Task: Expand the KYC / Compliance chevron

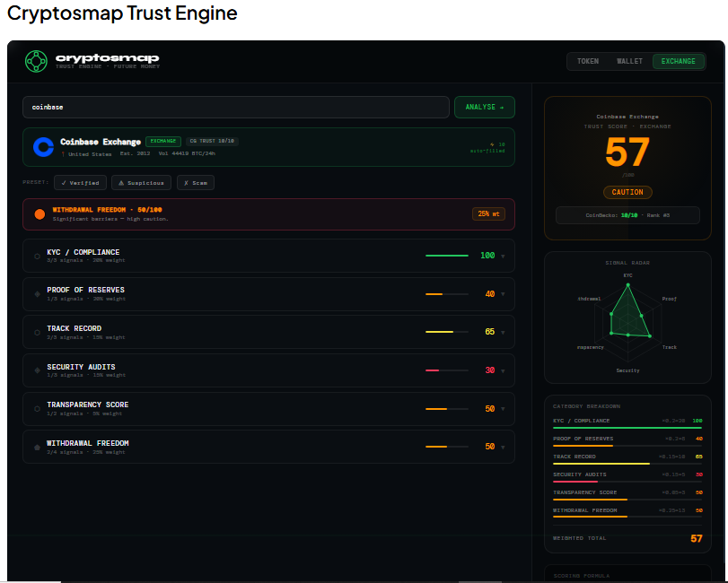Action: pos(503,256)
